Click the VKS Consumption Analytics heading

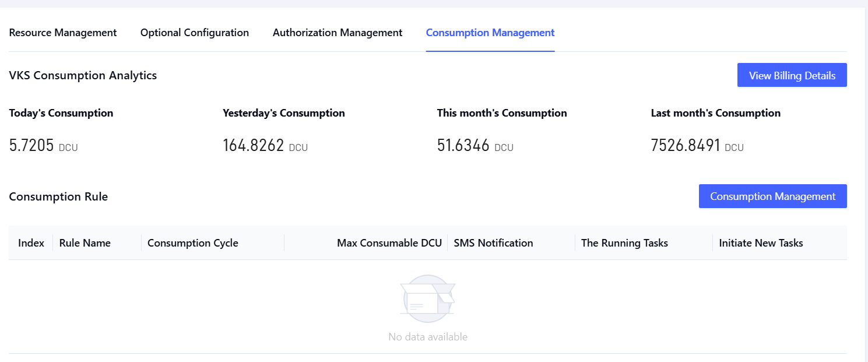click(83, 75)
